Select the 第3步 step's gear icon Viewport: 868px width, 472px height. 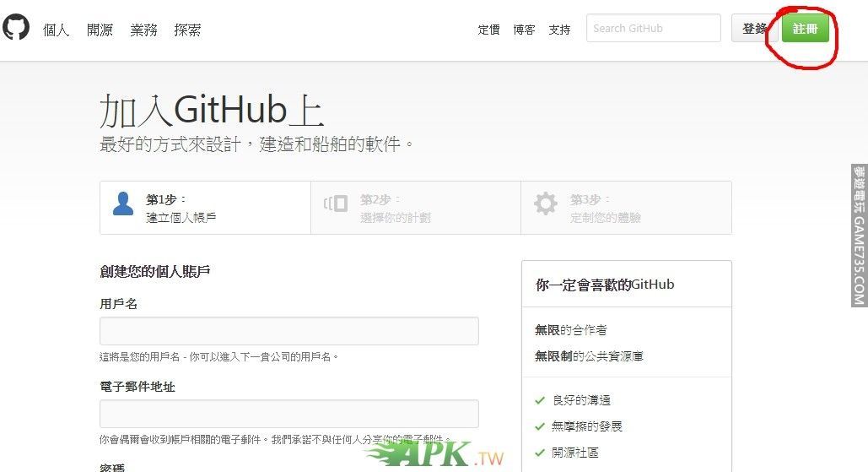(x=545, y=203)
